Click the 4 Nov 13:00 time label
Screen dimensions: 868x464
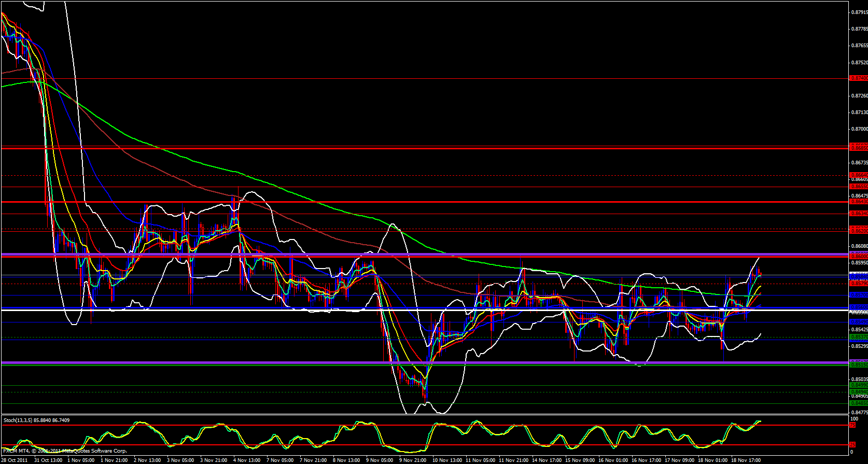(x=246, y=460)
